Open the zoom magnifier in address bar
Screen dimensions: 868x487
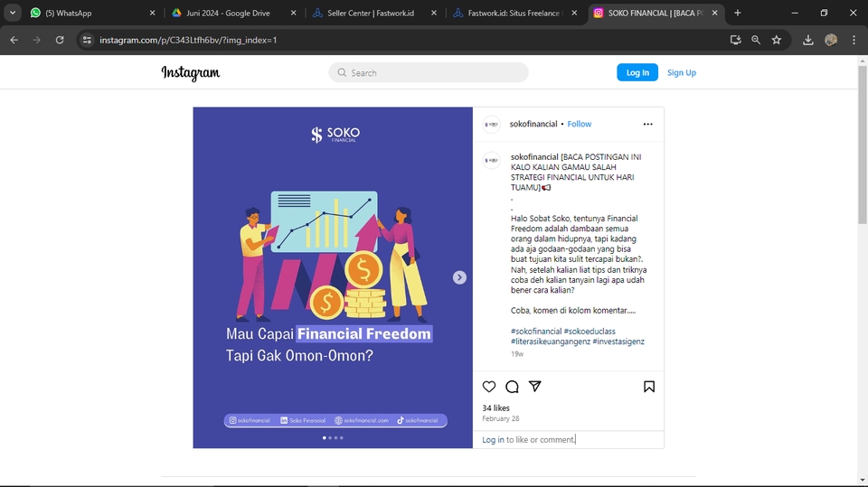point(756,40)
